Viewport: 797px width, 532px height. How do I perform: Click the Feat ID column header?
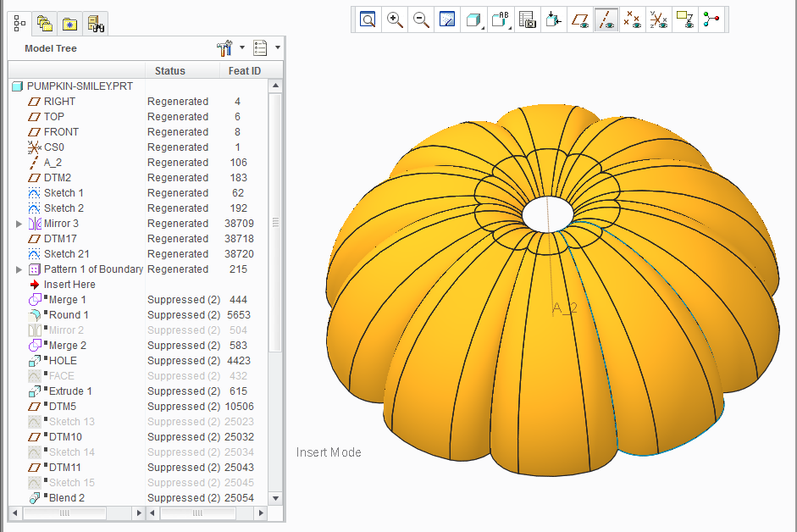245,70
